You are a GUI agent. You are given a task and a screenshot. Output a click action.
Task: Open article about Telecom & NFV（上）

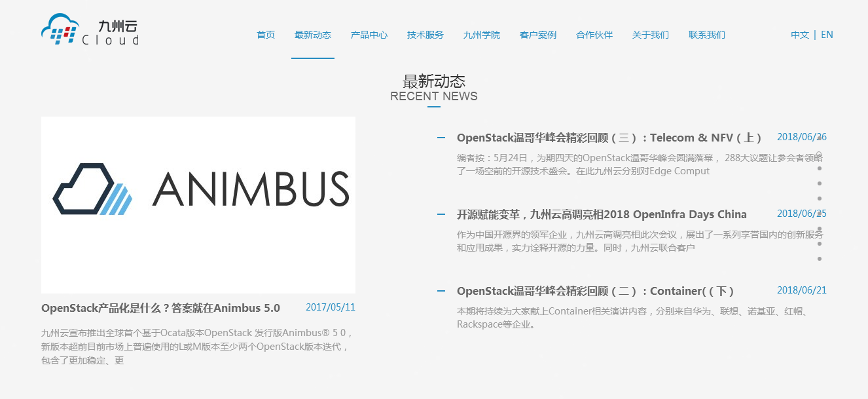click(x=609, y=138)
